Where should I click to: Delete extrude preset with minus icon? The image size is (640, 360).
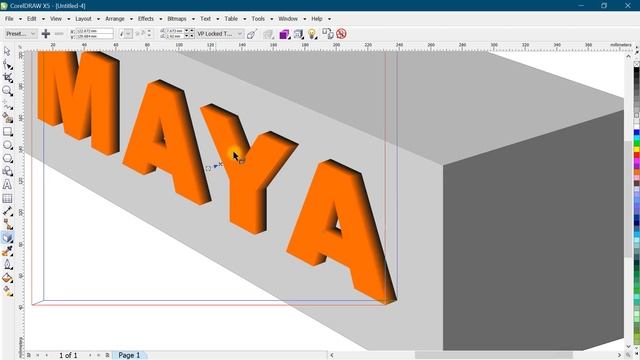point(59,34)
